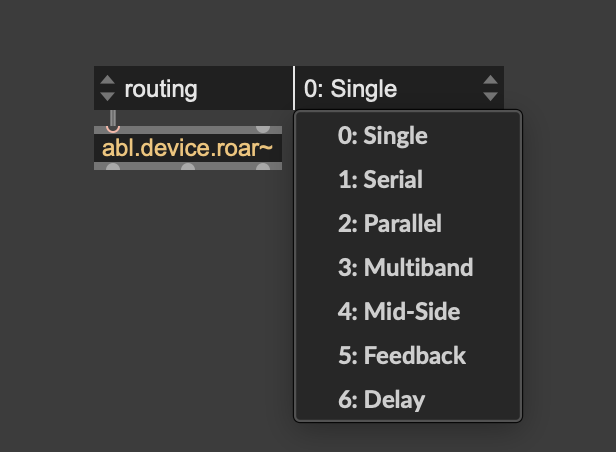Click the right outlet of abl.device.roar~
Image resolution: width=616 pixels, height=452 pixels.
(x=262, y=168)
